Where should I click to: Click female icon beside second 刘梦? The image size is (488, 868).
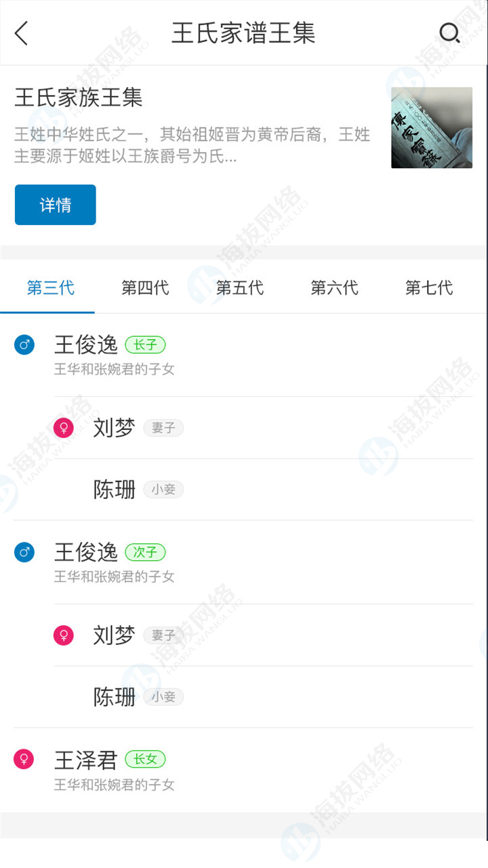(x=64, y=635)
